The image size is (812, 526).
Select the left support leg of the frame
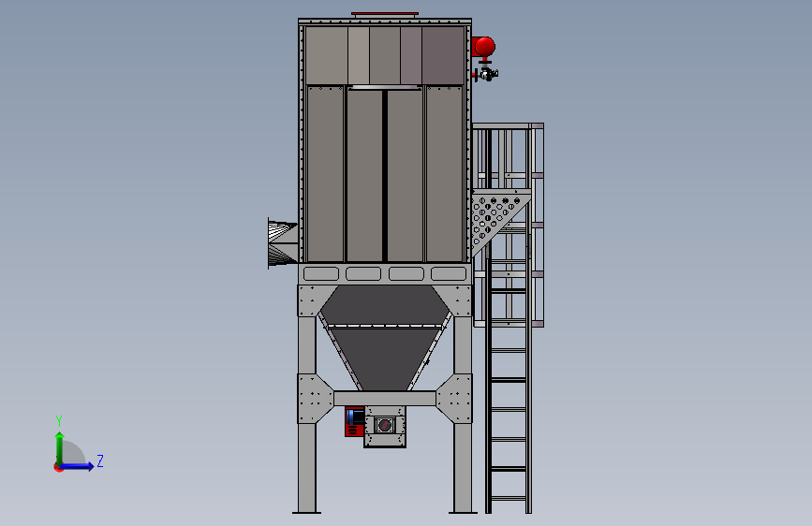(x=306, y=415)
